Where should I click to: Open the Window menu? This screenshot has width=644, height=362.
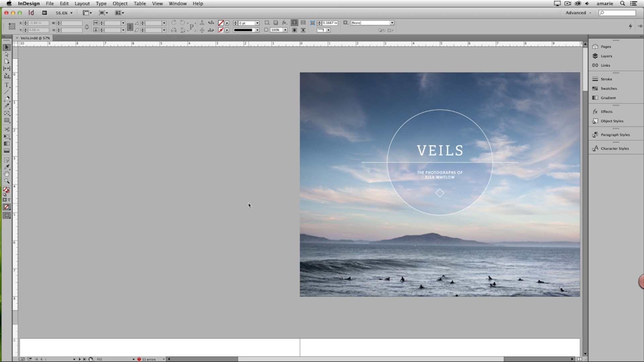pyautogui.click(x=177, y=3)
